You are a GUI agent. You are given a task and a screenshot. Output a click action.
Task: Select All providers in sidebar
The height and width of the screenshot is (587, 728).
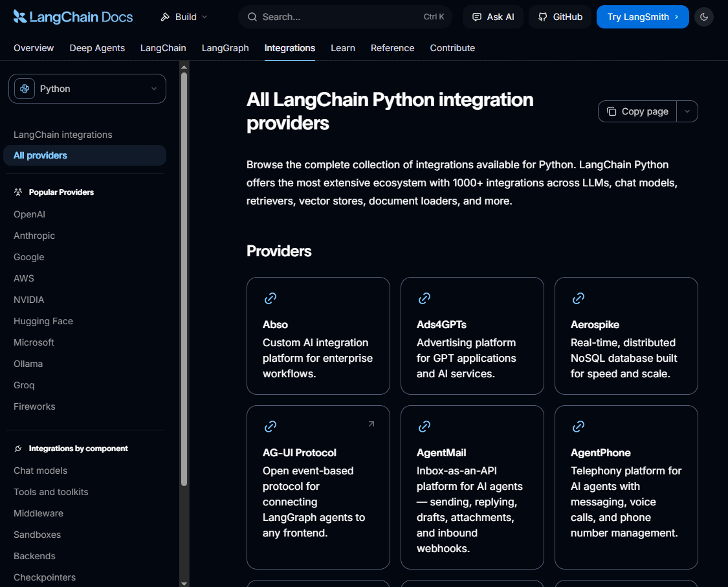(85, 155)
